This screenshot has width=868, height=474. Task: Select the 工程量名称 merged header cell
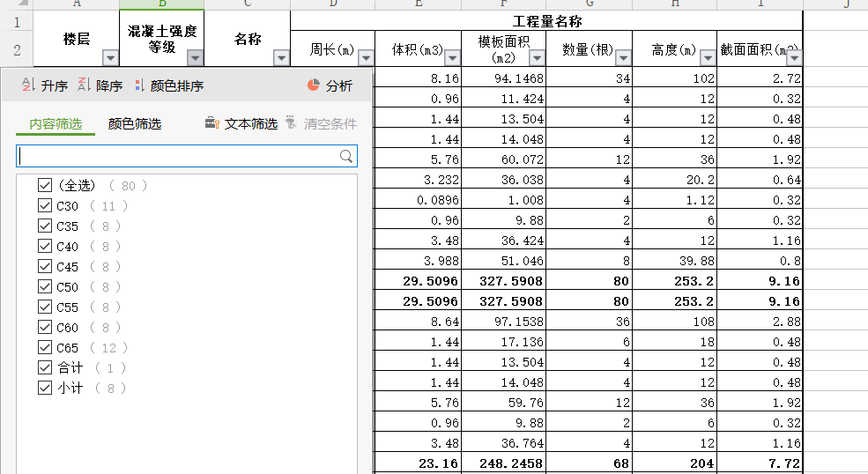546,21
